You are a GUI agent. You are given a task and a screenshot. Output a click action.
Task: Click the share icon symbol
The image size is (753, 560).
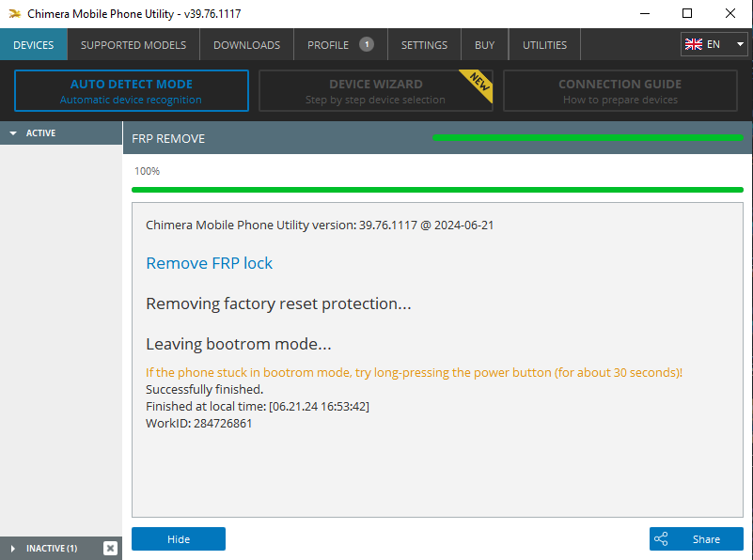tap(661, 539)
